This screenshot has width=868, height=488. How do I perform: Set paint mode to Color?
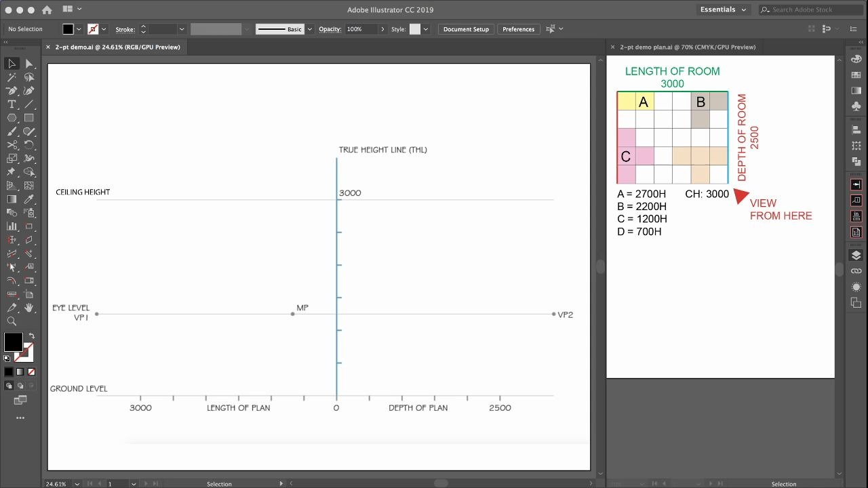(x=8, y=372)
